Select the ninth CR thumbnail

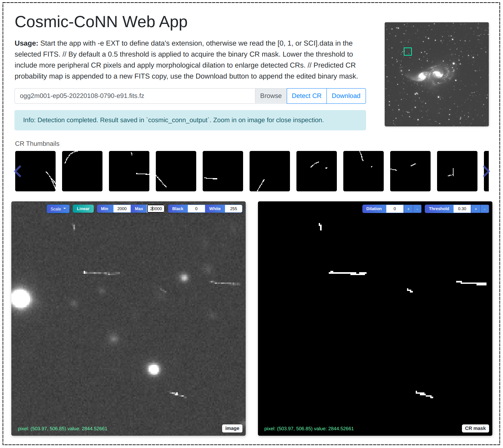410,171
